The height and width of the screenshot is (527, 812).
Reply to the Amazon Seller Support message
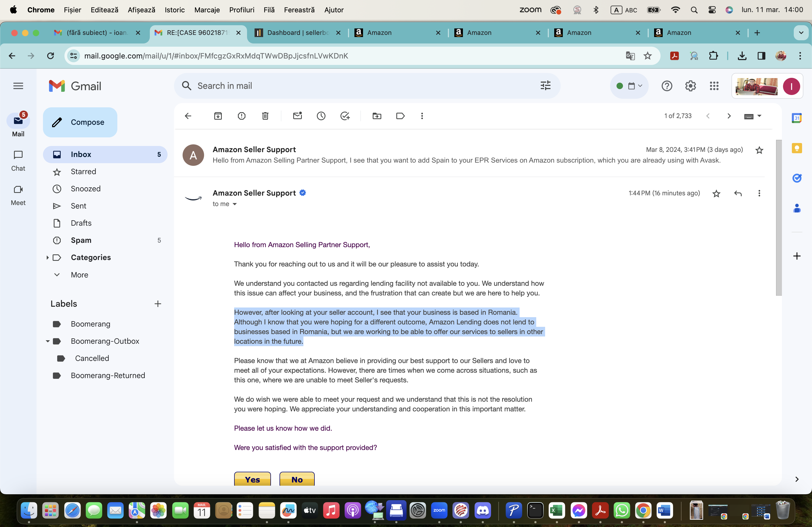click(x=738, y=193)
